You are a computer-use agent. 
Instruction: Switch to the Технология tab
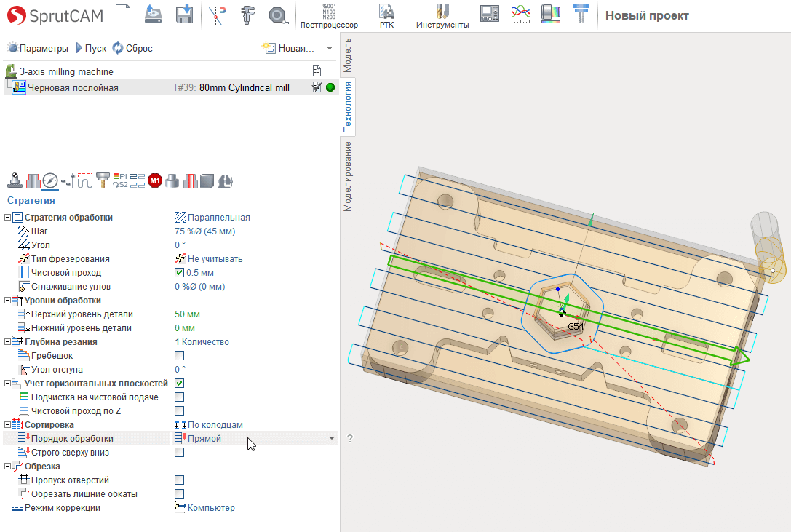[348, 106]
